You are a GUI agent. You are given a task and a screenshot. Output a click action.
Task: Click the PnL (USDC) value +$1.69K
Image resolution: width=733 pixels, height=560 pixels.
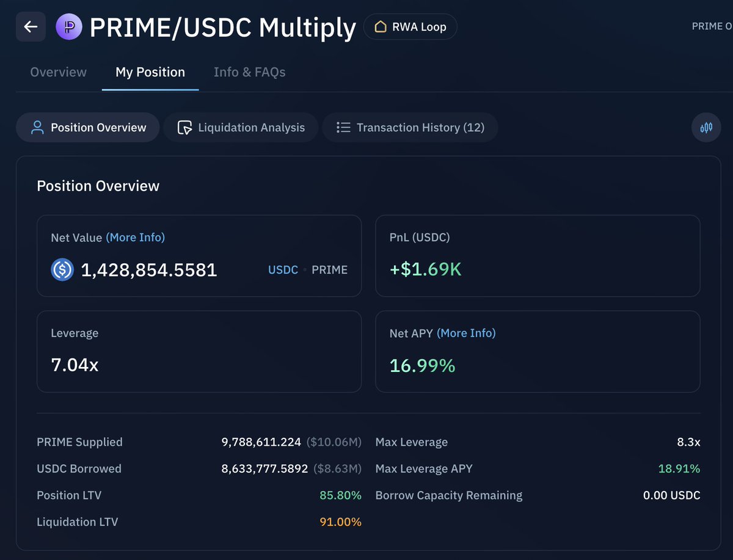click(x=425, y=269)
